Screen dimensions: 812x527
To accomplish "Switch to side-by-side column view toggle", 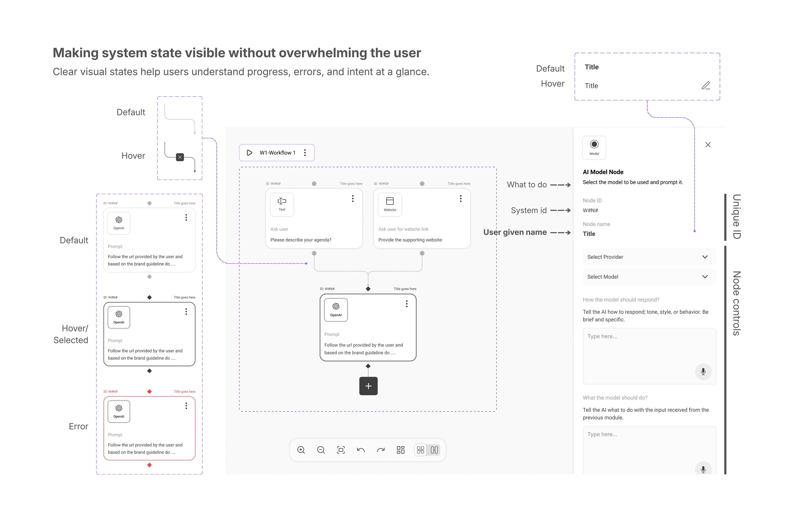I will 434,450.
